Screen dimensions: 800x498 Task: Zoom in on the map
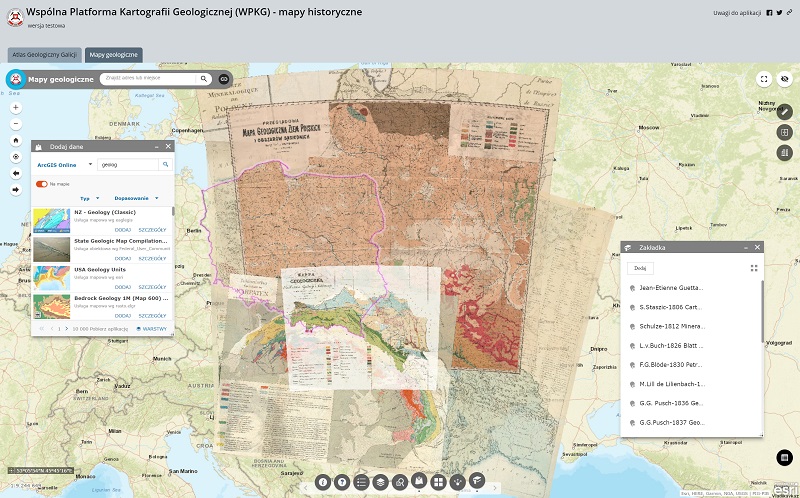(x=16, y=108)
